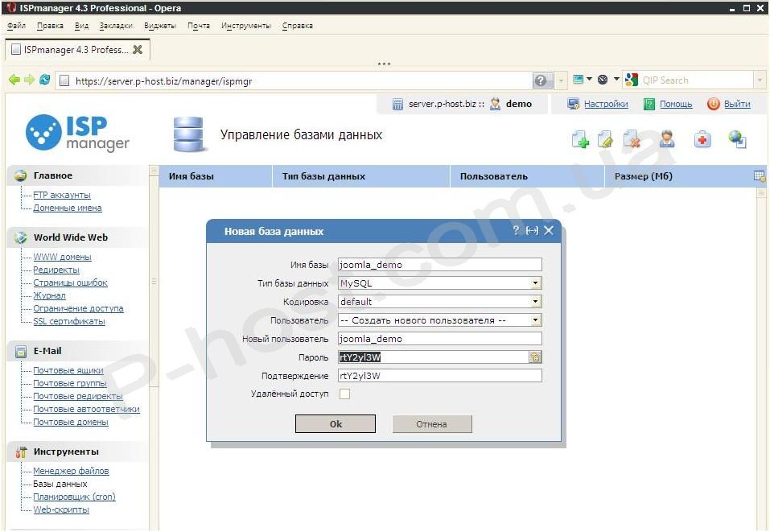Open the Доменные имена link
The image size is (770, 532).
(x=68, y=208)
